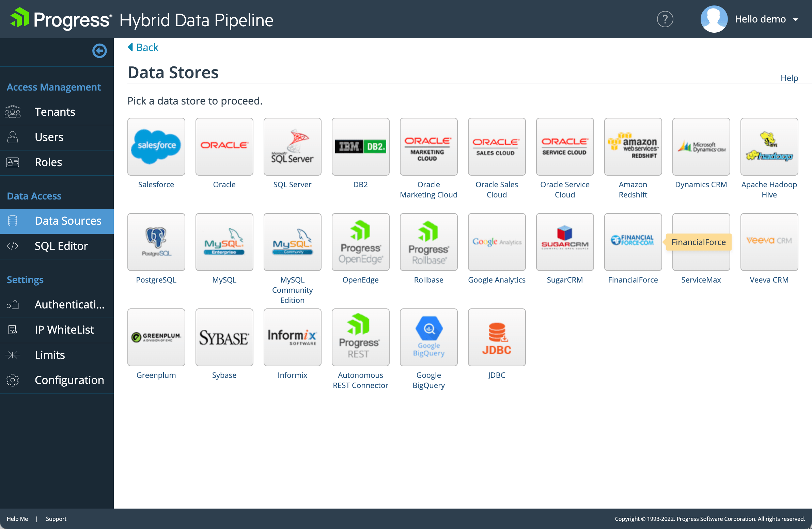Open the SQL Editor section
812x529 pixels.
coord(61,246)
